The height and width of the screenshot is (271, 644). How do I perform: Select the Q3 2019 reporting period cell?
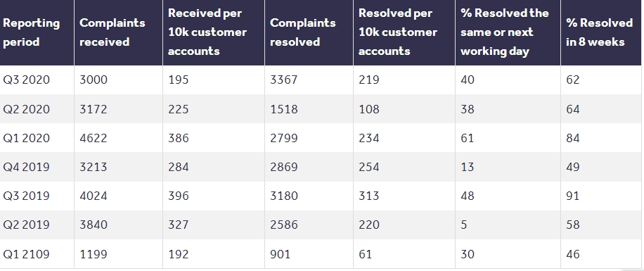[26, 196]
